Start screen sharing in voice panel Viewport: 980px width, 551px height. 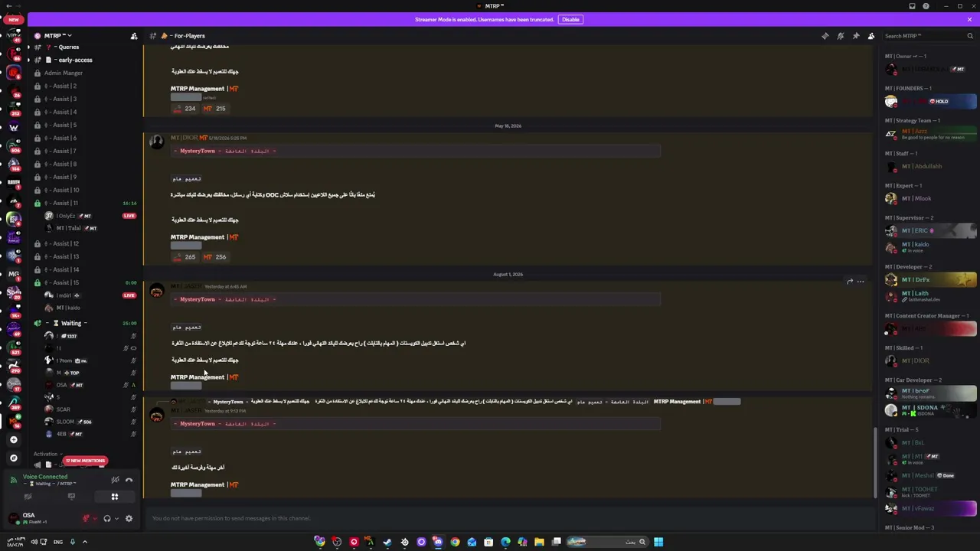coord(71,497)
